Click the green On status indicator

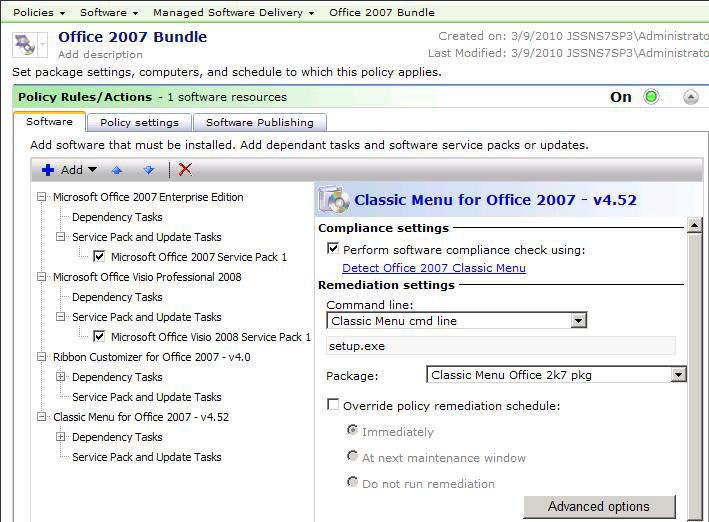click(x=652, y=97)
